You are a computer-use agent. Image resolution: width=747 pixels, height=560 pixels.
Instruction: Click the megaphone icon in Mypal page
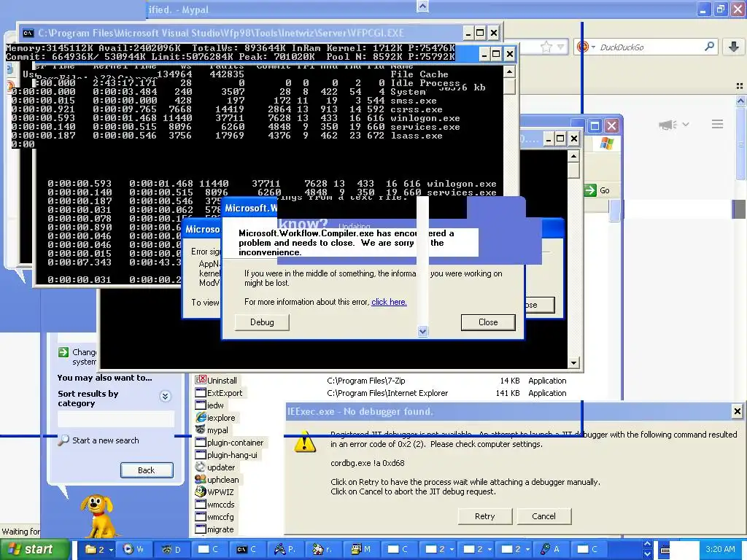[x=668, y=125]
